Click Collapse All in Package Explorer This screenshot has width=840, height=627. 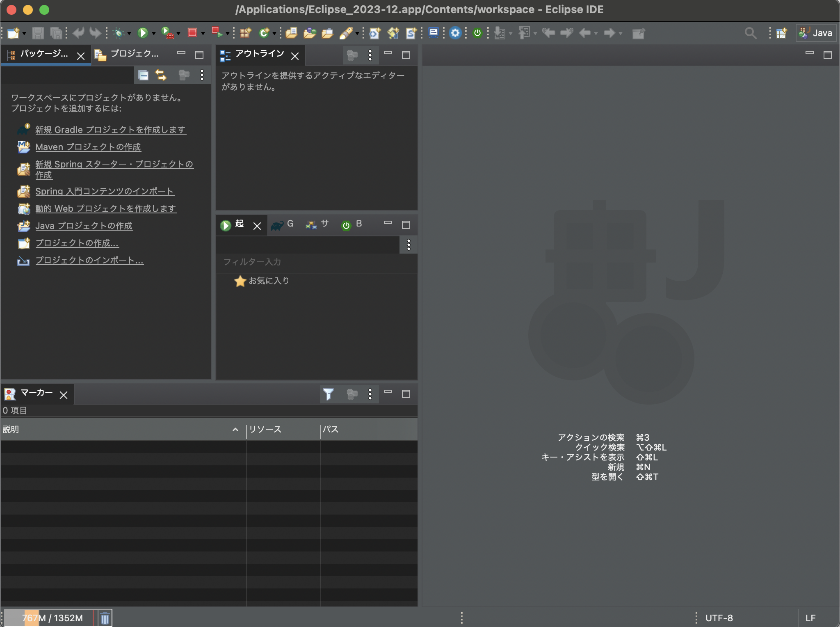[143, 75]
